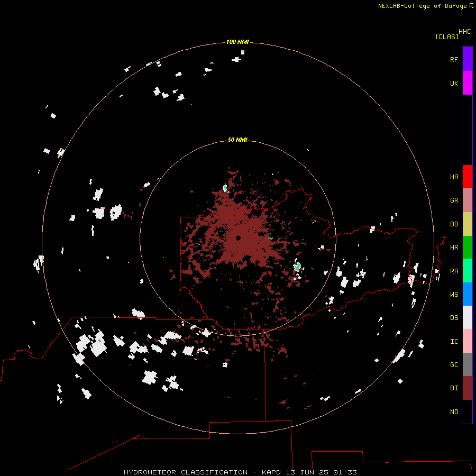Click the IC pink legend swatch
This screenshot has height=476, width=476.
tap(467, 341)
